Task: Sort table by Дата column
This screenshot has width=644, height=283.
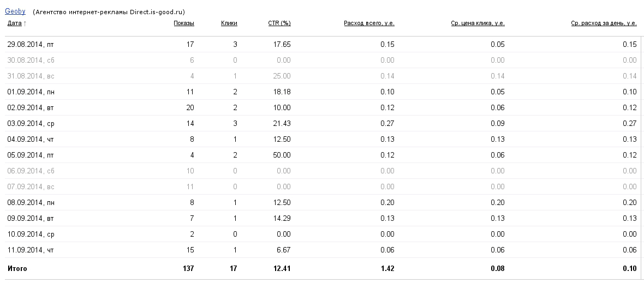Action: (x=14, y=23)
